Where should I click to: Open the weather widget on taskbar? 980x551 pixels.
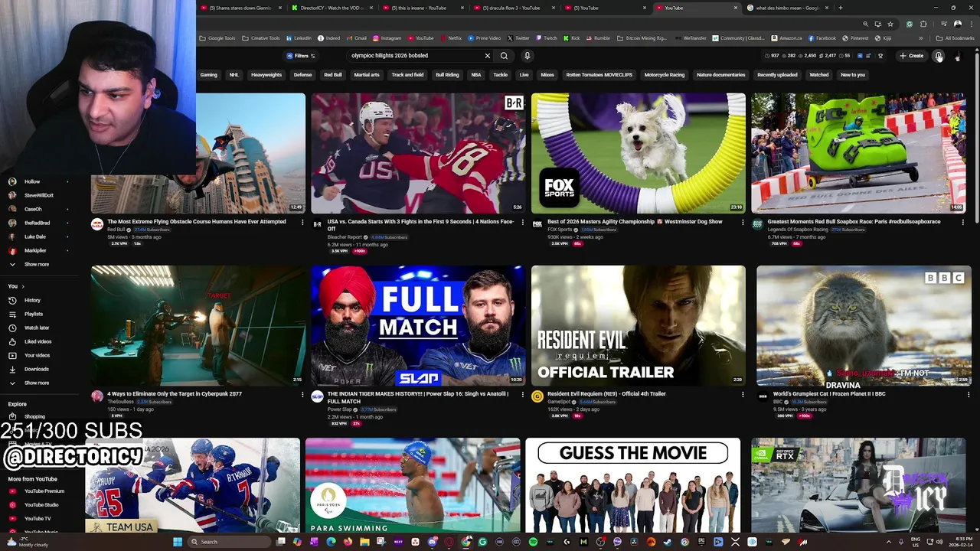27,542
